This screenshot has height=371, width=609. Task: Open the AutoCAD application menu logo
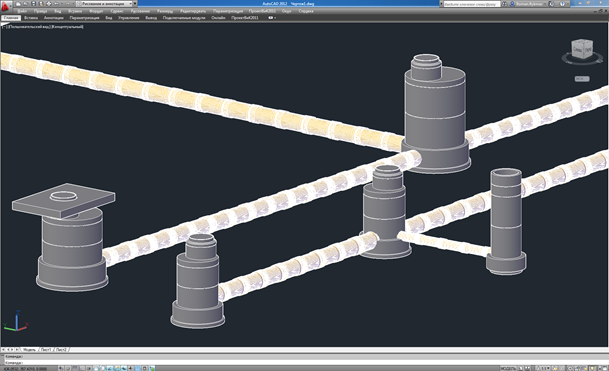[x=5, y=7]
